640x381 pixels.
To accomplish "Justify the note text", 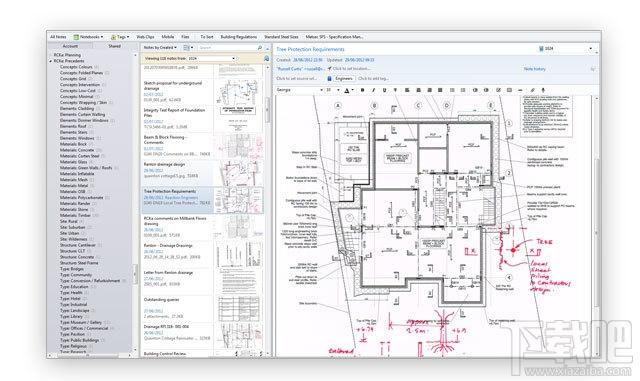I will point(440,90).
